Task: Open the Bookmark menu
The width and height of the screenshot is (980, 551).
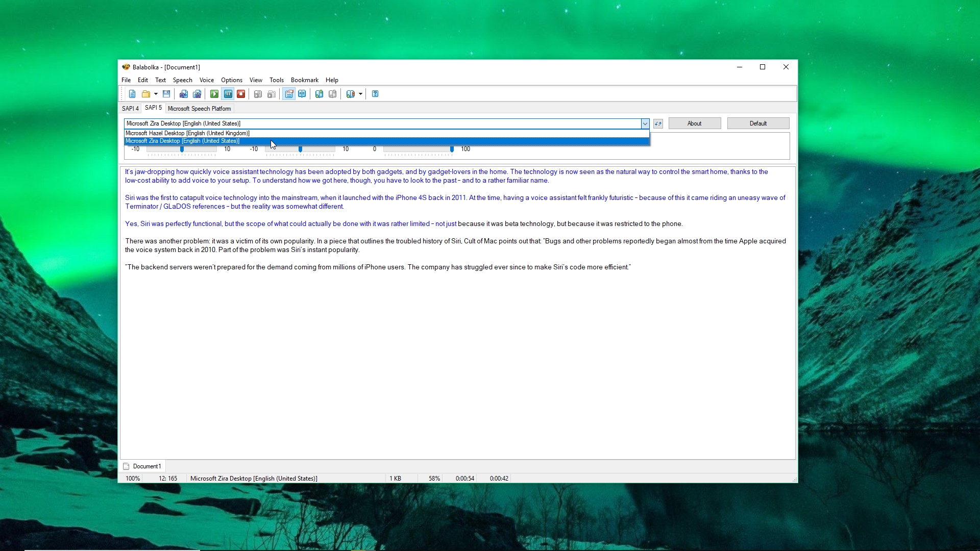Action: coord(304,80)
